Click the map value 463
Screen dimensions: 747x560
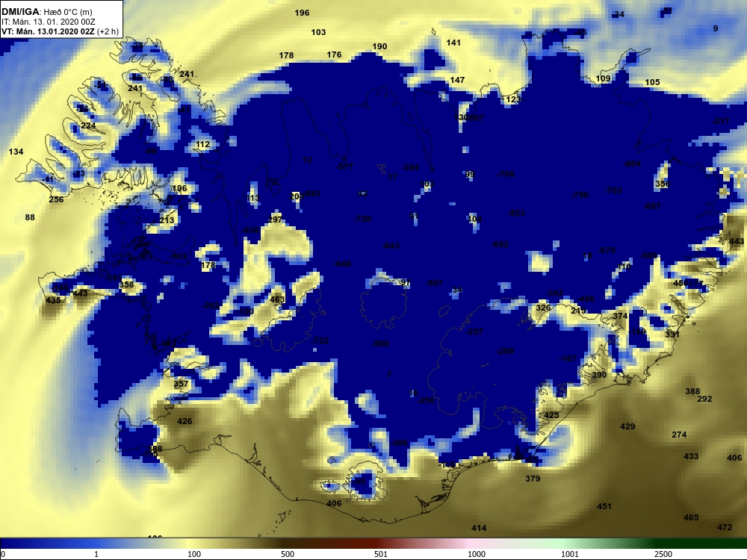pyautogui.click(x=277, y=300)
